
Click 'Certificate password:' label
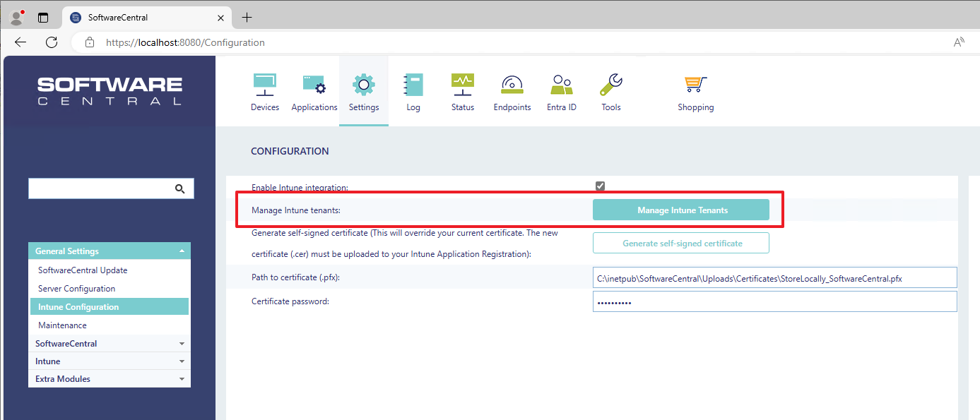pyautogui.click(x=290, y=301)
